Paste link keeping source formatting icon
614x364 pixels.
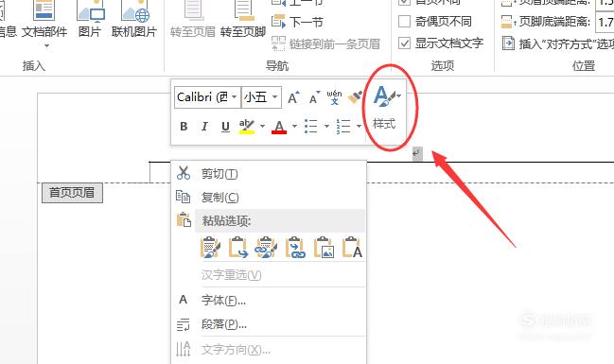[267, 247]
